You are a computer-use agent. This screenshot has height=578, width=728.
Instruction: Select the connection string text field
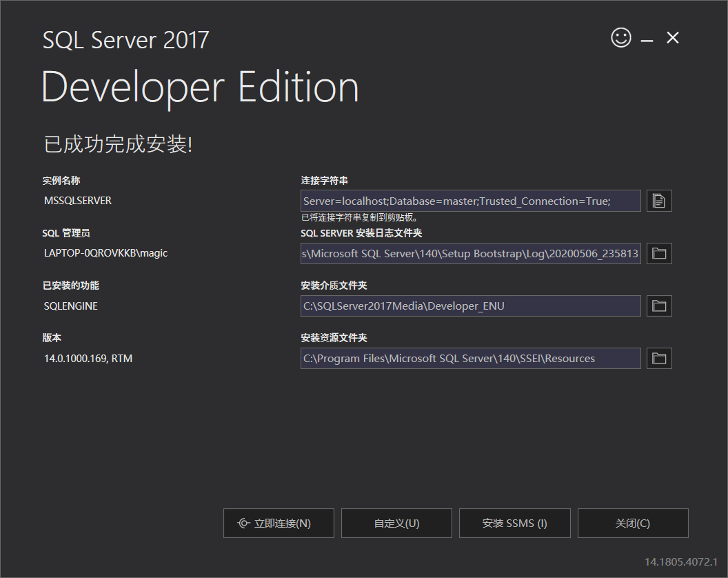tap(471, 201)
